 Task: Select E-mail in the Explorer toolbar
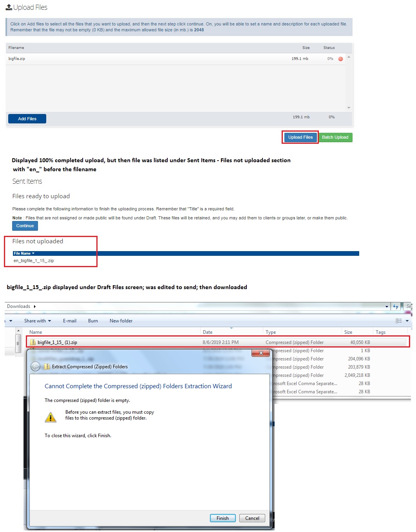(70, 320)
